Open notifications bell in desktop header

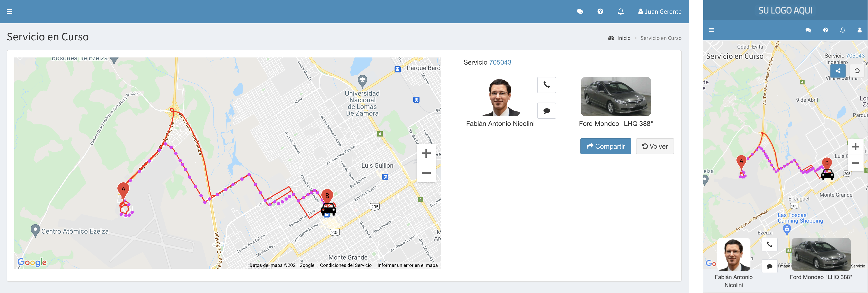[x=620, y=11]
